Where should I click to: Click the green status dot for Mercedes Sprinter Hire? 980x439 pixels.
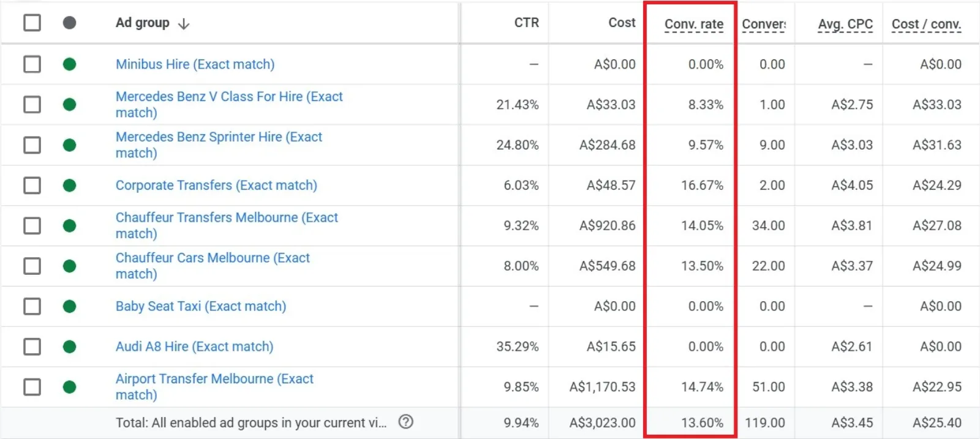pyautogui.click(x=69, y=145)
